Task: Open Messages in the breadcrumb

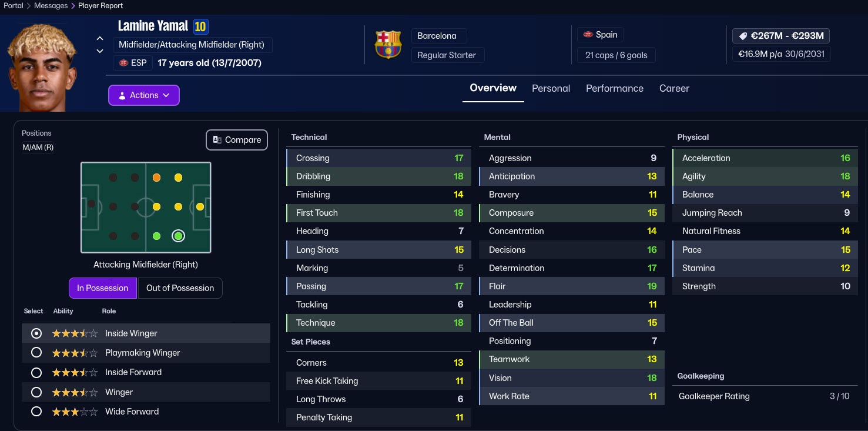Action: click(51, 6)
